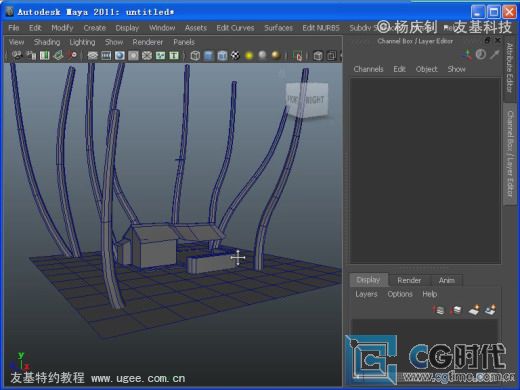This screenshot has height=390, width=520.
Task: Open the viewport View menu
Action: (x=16, y=42)
